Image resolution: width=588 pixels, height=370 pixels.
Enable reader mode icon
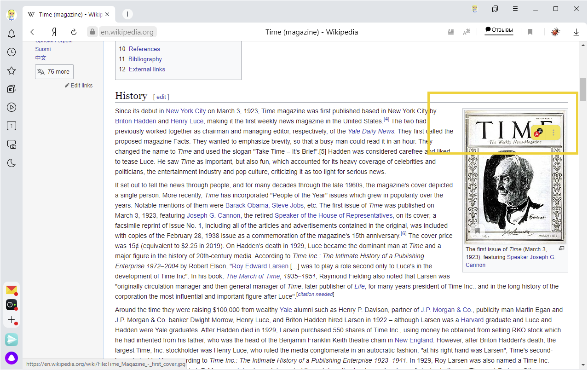point(451,32)
